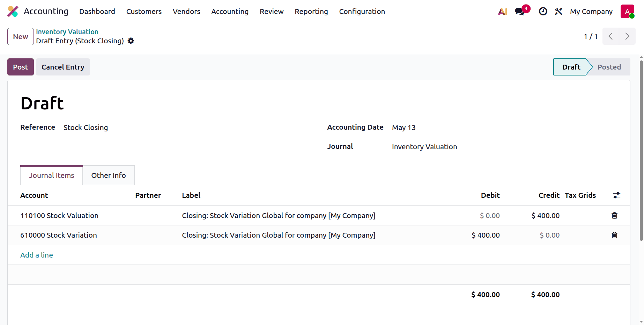Click the Tax Grids column header
This screenshot has width=644, height=325.
[x=580, y=195]
